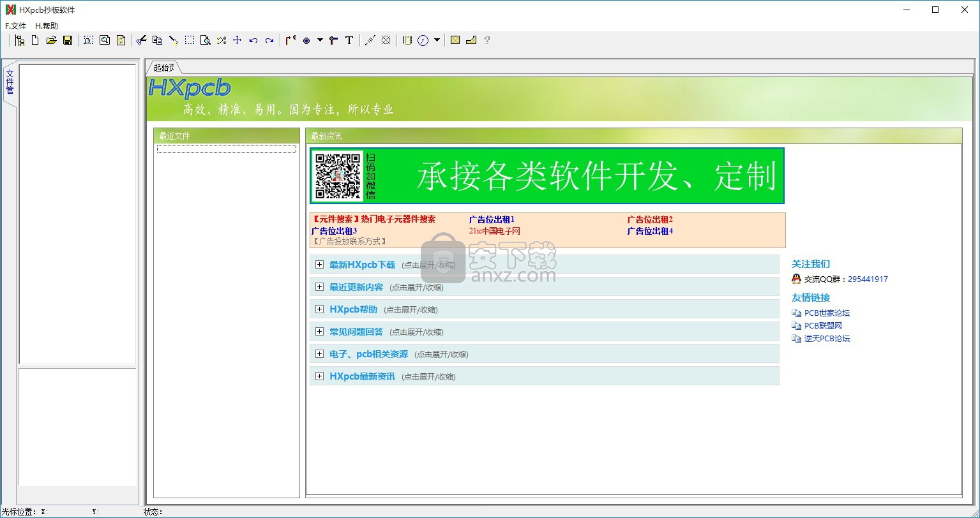Click the question mark help icon
This screenshot has width=980, height=518.
pos(487,40)
